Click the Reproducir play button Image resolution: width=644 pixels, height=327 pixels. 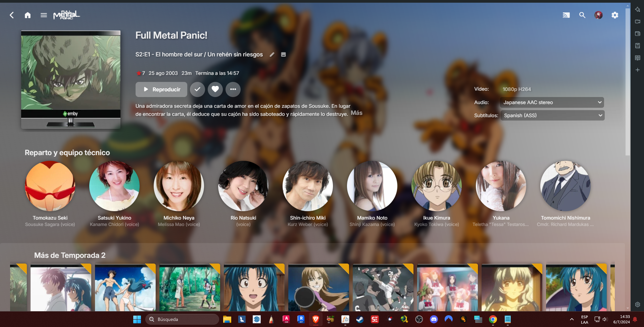pos(161,89)
